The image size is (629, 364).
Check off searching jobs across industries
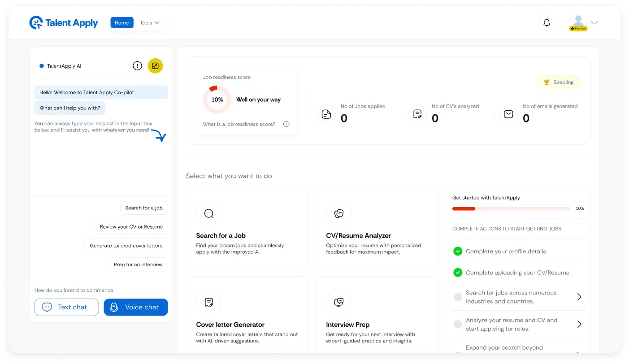pyautogui.click(x=458, y=296)
